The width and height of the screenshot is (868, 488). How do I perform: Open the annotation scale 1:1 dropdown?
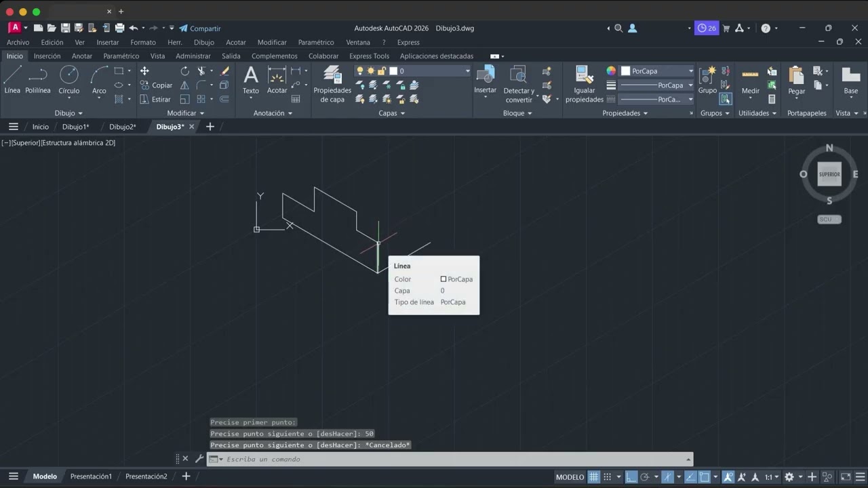(772, 477)
